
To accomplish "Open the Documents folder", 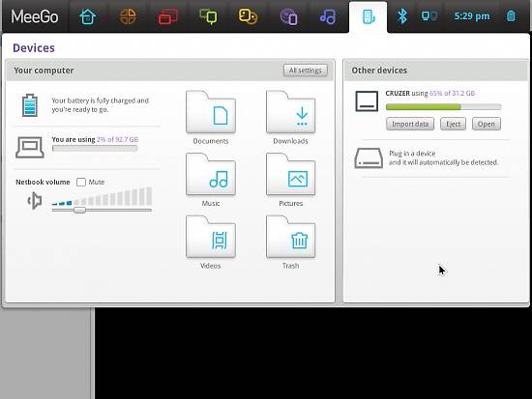I will point(211,118).
